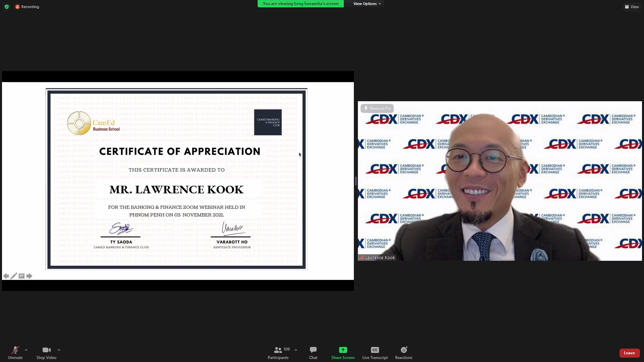Open the View layout menu
The image size is (644, 362).
coord(632,7)
